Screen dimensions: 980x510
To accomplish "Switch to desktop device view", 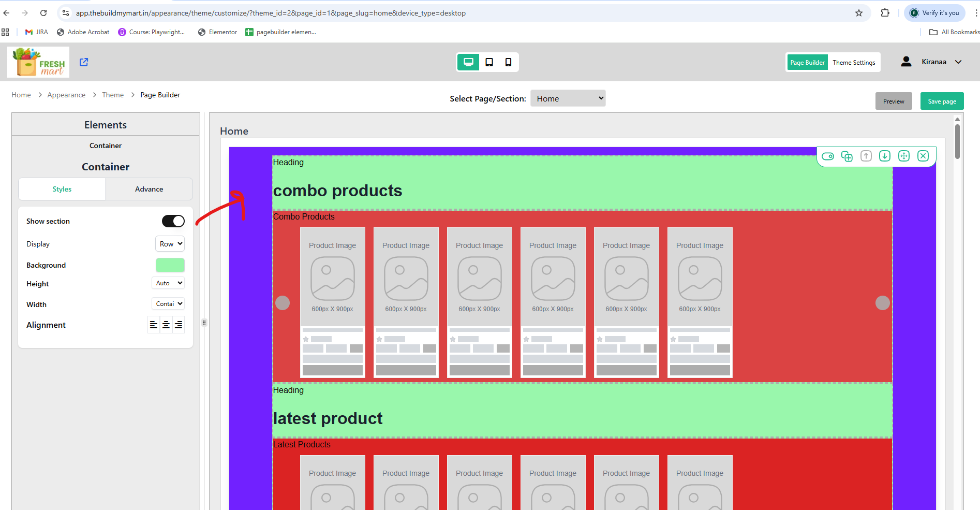I will [468, 62].
